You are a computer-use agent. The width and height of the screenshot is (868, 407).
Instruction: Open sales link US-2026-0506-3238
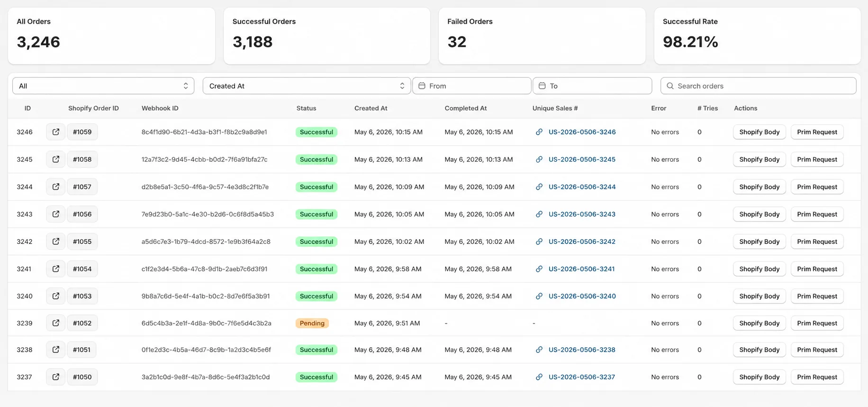coord(582,350)
